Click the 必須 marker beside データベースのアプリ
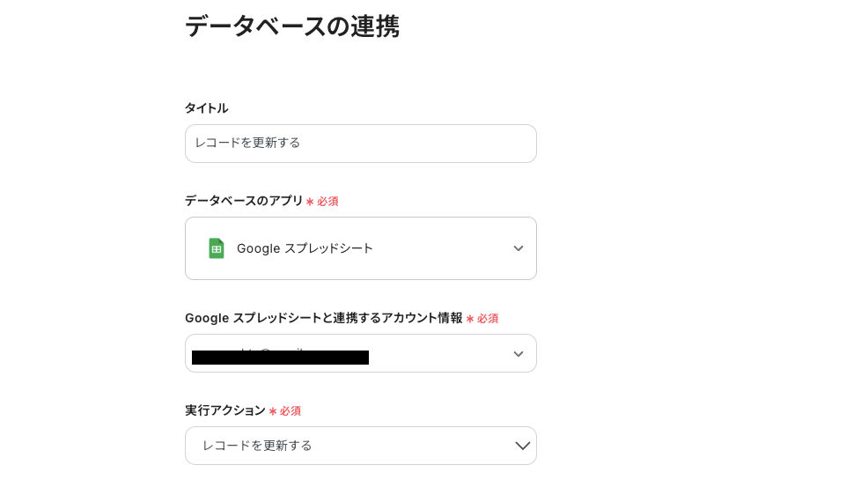Image resolution: width=868 pixels, height=502 pixels. click(327, 202)
